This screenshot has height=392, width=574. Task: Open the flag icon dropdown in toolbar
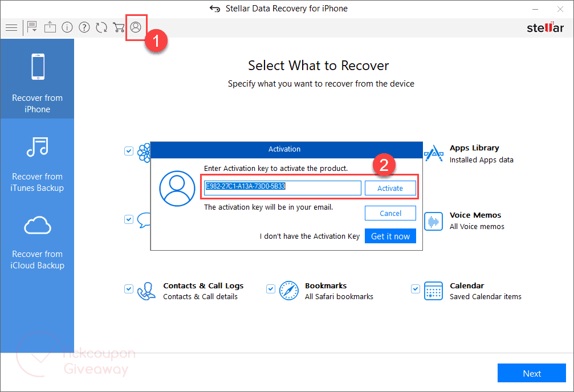pyautogui.click(x=32, y=27)
